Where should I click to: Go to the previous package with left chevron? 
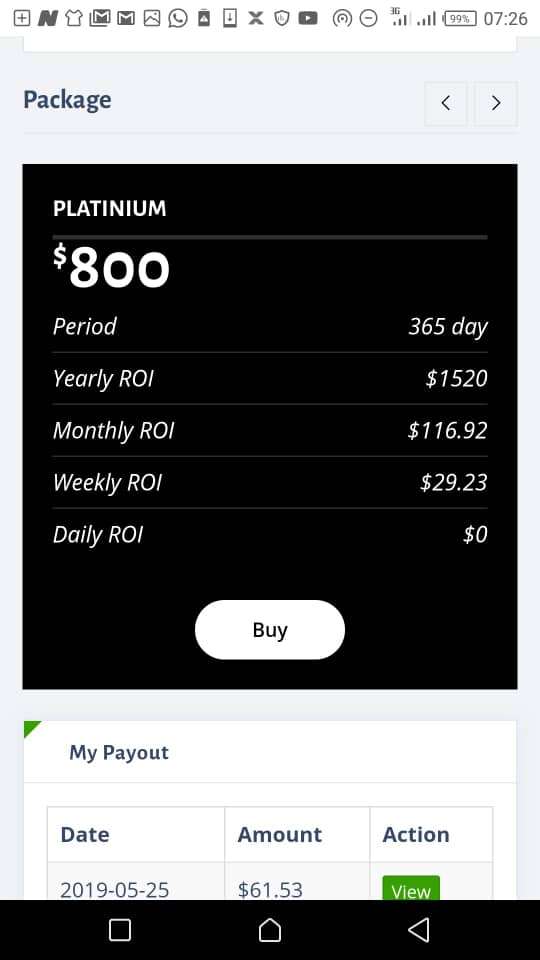click(446, 103)
